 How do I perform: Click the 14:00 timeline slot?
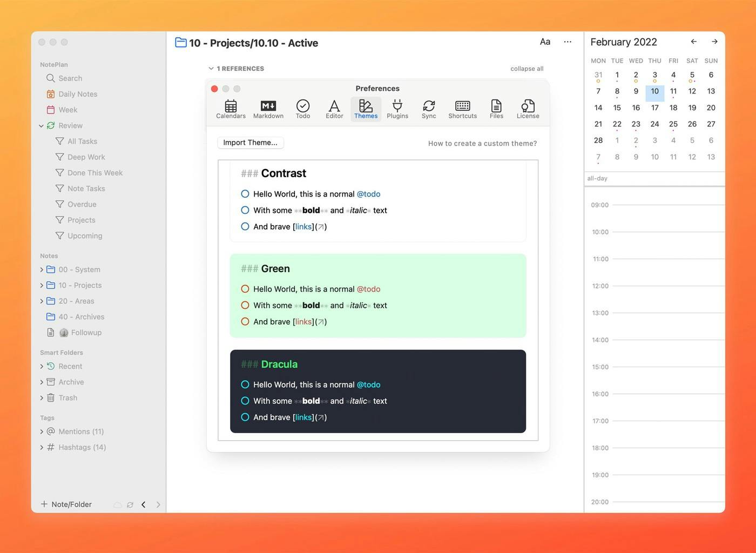click(669, 353)
